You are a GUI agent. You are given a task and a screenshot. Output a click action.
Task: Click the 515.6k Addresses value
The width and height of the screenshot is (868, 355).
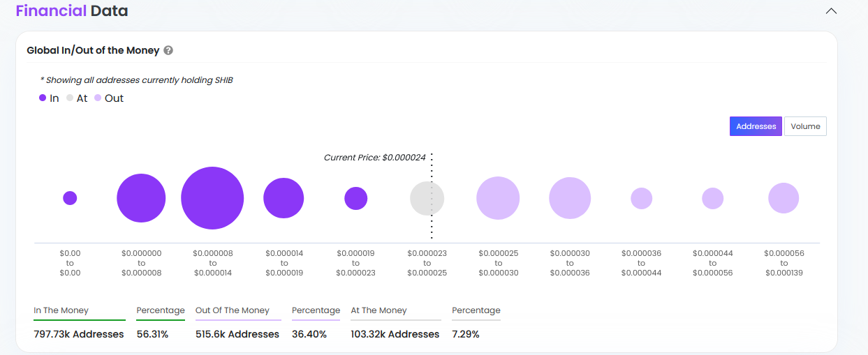237,334
